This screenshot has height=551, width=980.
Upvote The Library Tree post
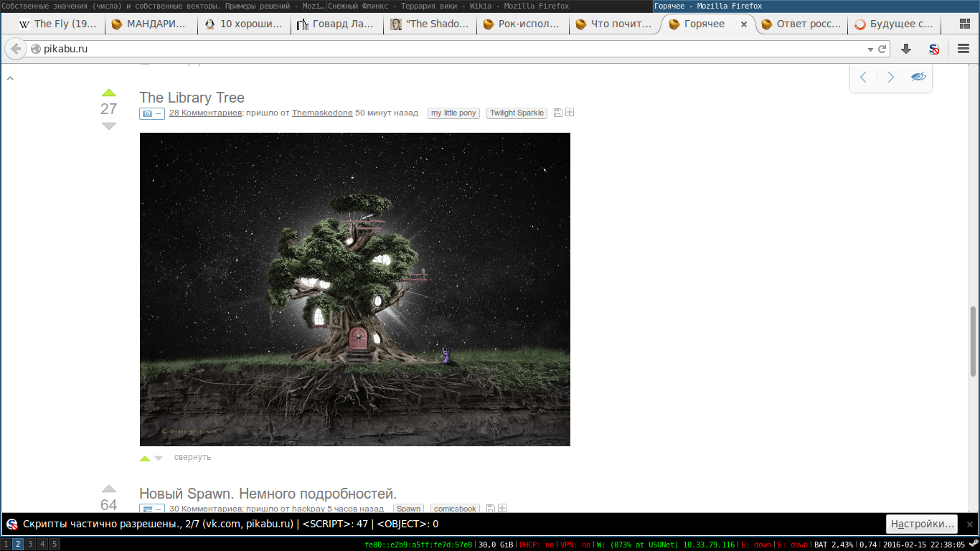click(109, 93)
